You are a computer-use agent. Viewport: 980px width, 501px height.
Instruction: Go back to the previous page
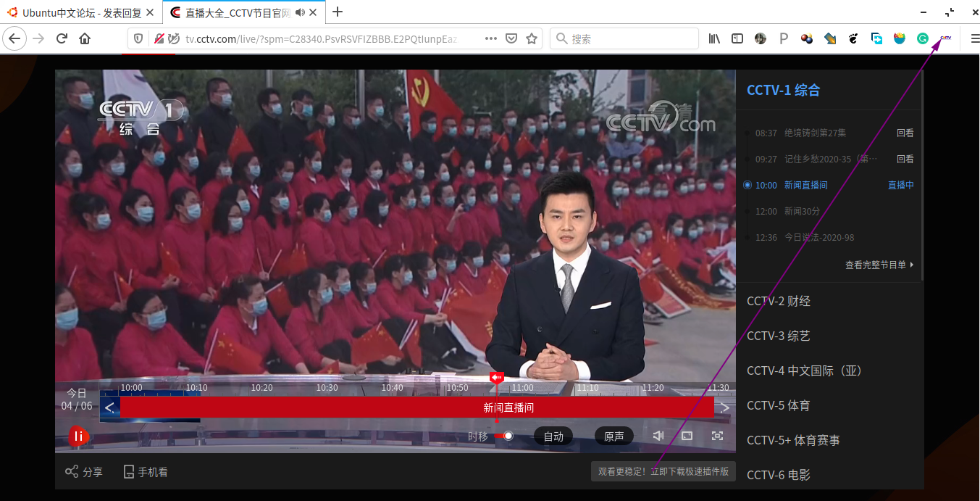14,38
